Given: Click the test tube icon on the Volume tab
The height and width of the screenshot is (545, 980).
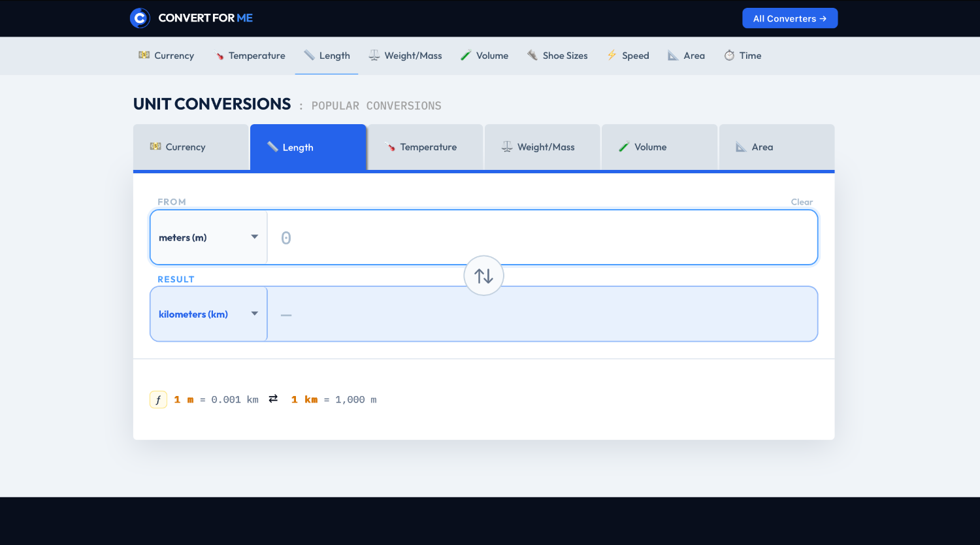Looking at the screenshot, I should [625, 146].
